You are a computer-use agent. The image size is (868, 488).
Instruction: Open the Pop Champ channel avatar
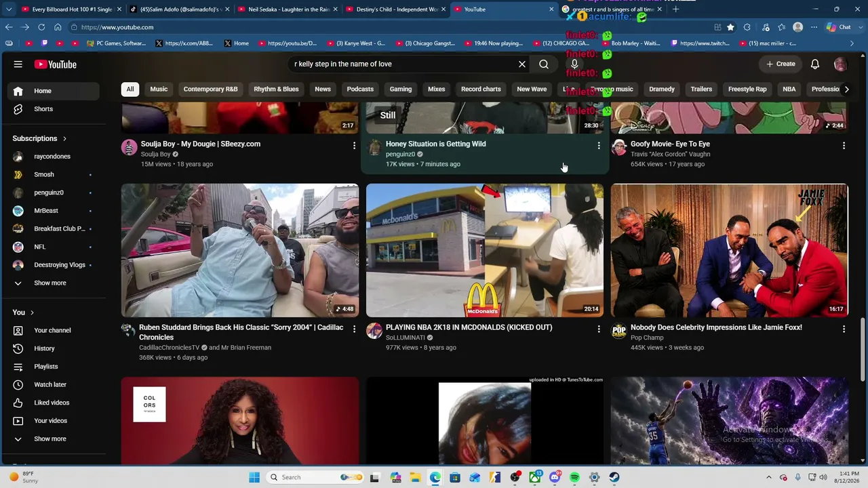[x=619, y=331]
